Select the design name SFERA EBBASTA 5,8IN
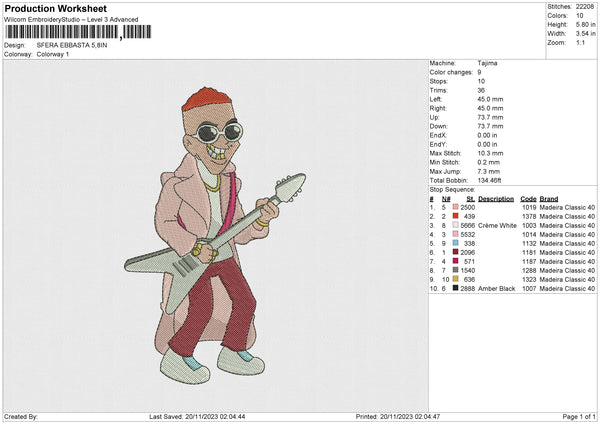Image resolution: width=600 pixels, height=424 pixels. 72,45
